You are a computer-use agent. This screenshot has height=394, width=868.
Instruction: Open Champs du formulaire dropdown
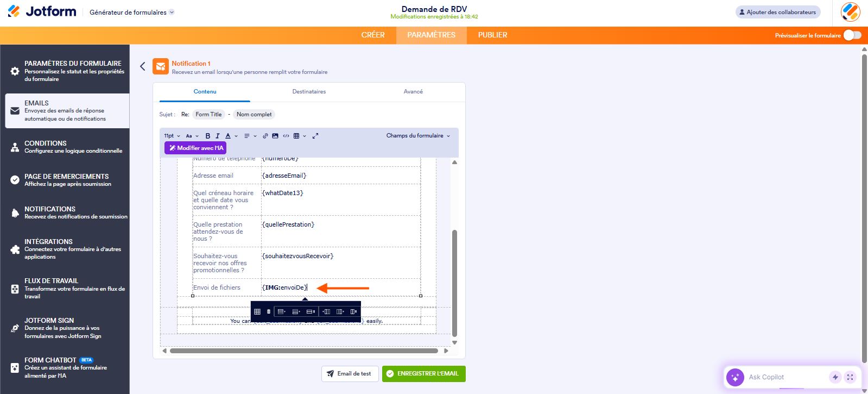(418, 136)
